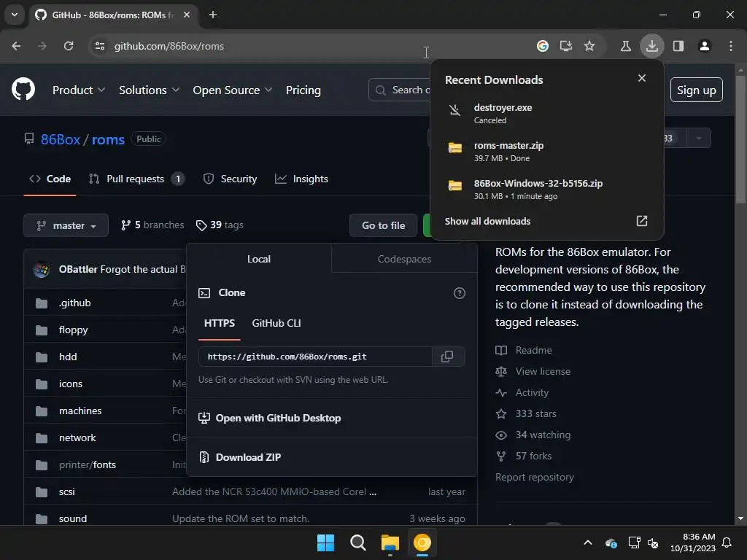
Task: Show hidden system tray icons
Action: pos(588,542)
